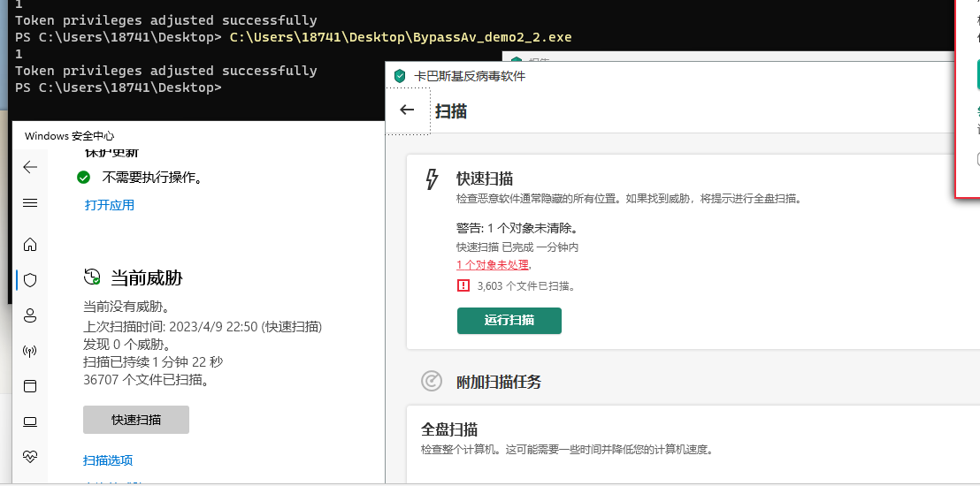Open Account protection person icon
980x486 pixels.
click(30, 315)
